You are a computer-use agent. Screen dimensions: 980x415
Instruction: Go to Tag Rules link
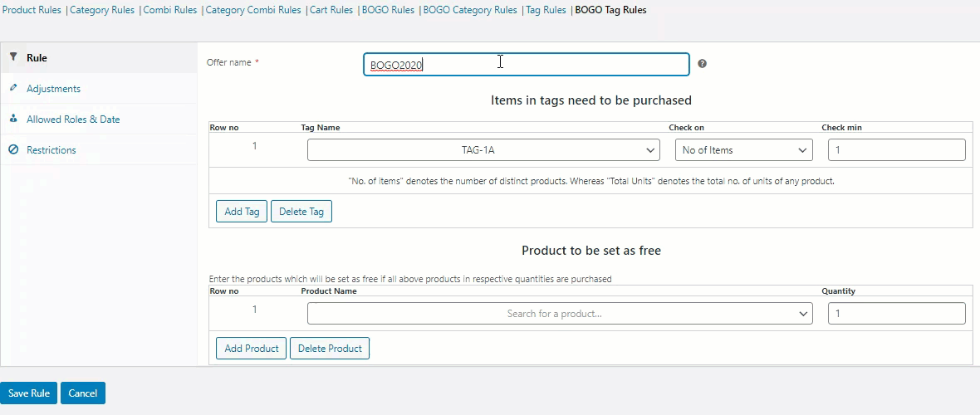tap(546, 10)
